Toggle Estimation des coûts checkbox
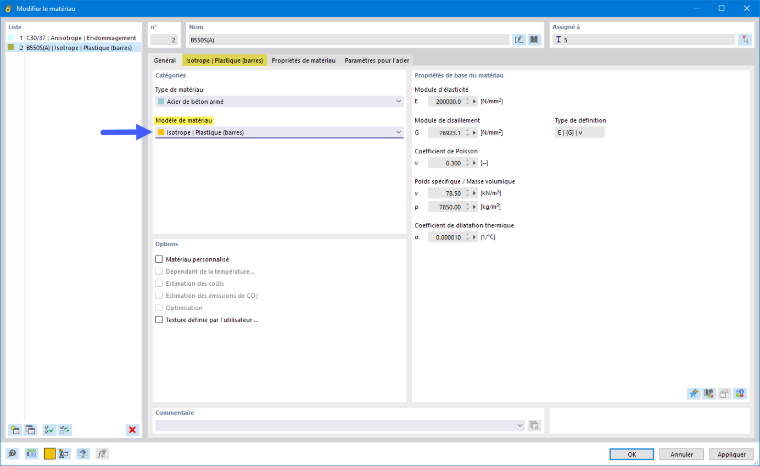The image size is (760, 466). pos(159,283)
